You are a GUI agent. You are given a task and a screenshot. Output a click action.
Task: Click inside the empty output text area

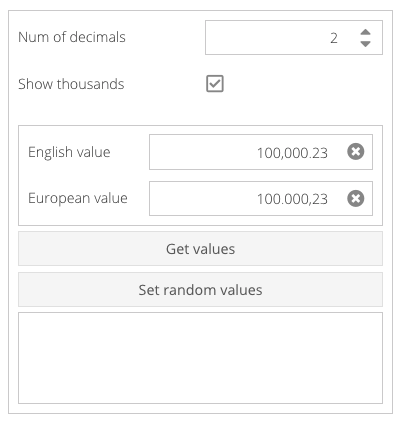coord(200,358)
